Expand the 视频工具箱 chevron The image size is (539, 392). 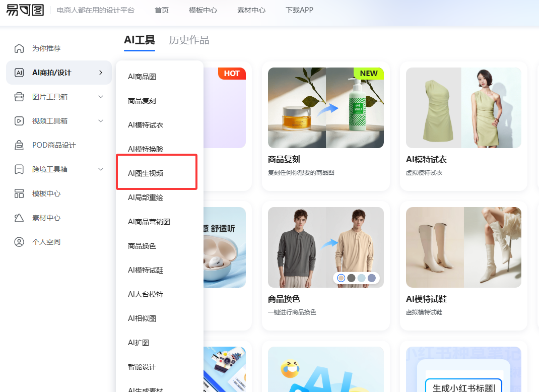point(101,121)
